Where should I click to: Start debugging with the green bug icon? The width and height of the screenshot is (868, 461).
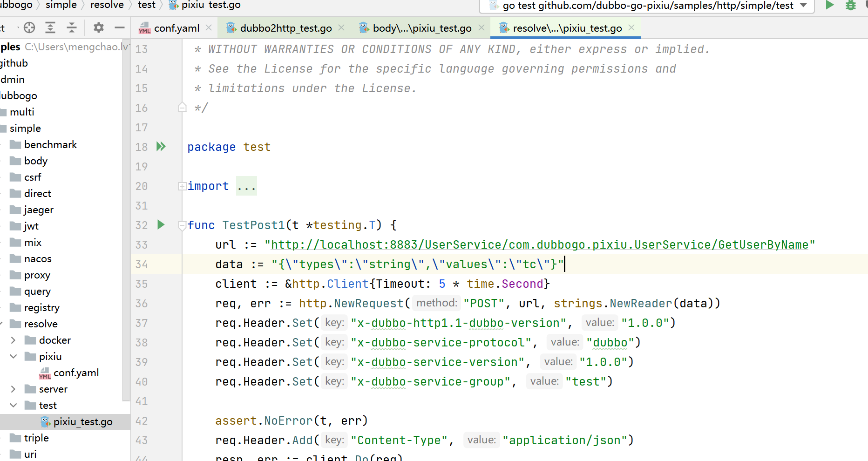[x=850, y=6]
